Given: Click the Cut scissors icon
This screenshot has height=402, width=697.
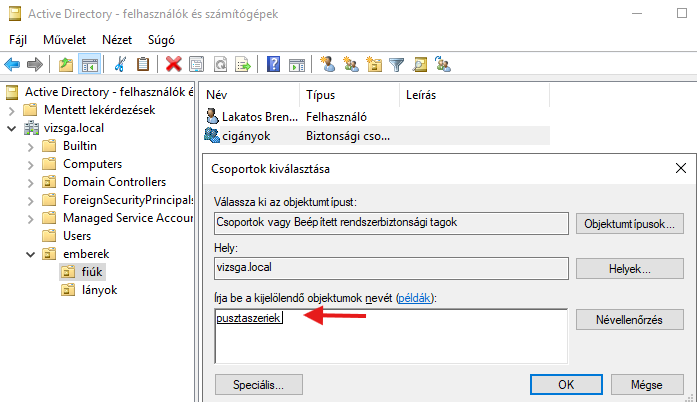Looking at the screenshot, I should point(120,65).
